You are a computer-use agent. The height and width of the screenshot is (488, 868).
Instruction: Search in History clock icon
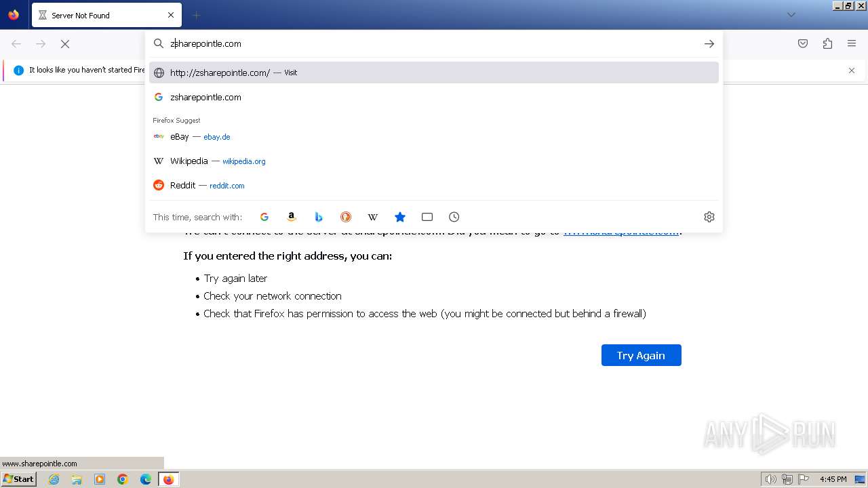[x=454, y=217]
